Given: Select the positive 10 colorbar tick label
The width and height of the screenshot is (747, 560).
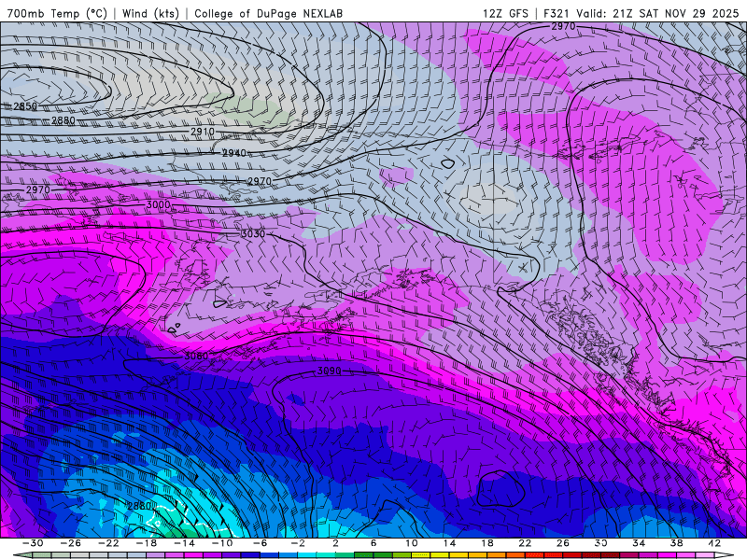Looking at the screenshot, I should point(411,543).
